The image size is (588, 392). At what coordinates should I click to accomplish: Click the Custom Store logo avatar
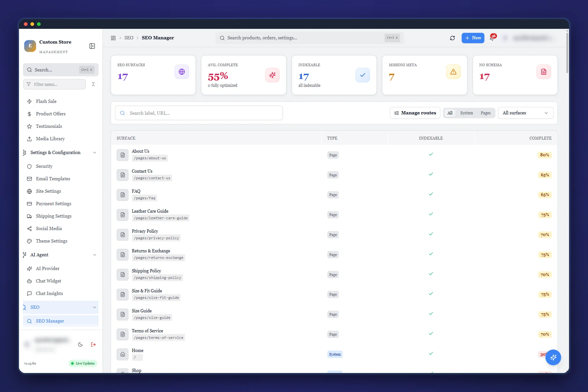(x=30, y=46)
